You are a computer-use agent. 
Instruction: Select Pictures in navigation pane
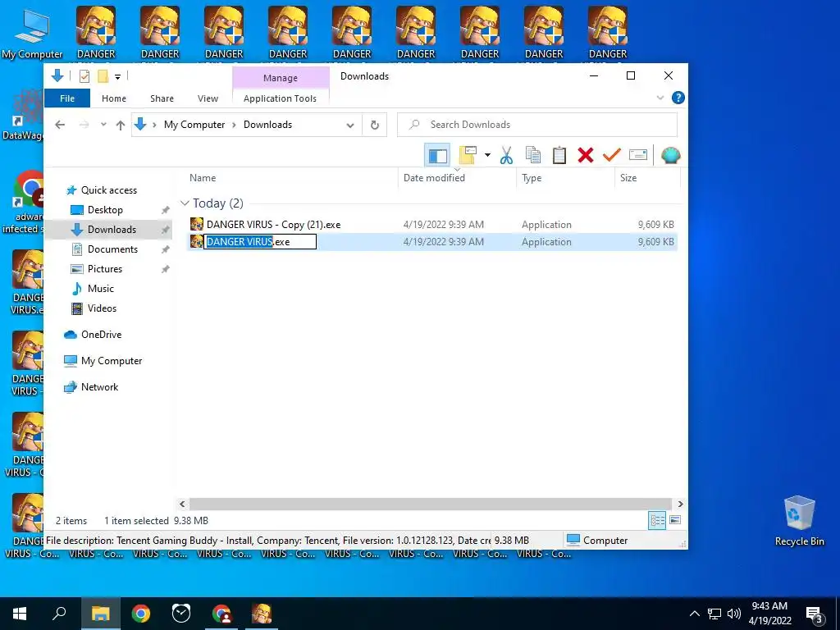coord(105,269)
